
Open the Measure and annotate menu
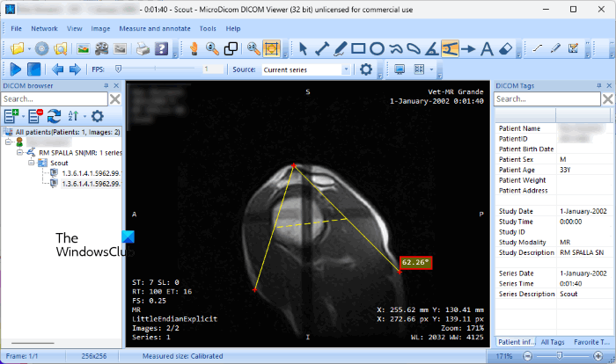tap(155, 28)
